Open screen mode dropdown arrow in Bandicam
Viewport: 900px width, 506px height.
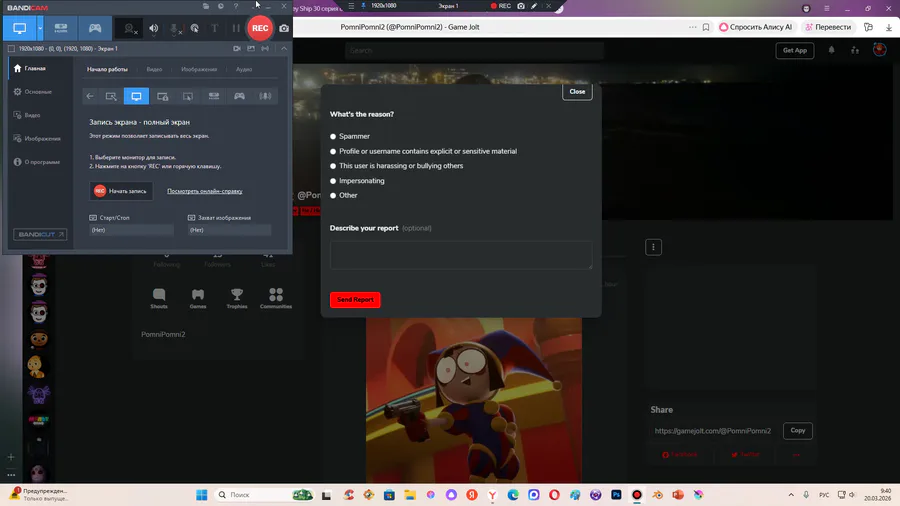click(40, 28)
